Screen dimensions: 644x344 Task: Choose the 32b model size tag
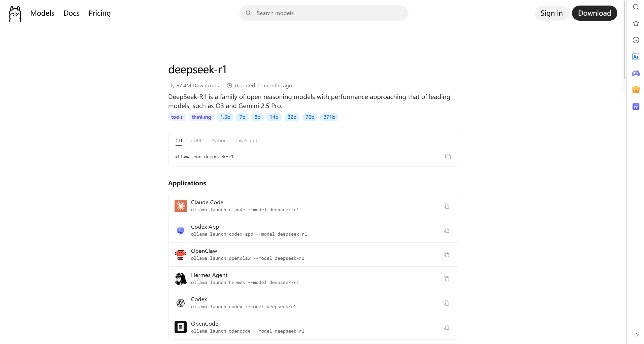tap(292, 117)
